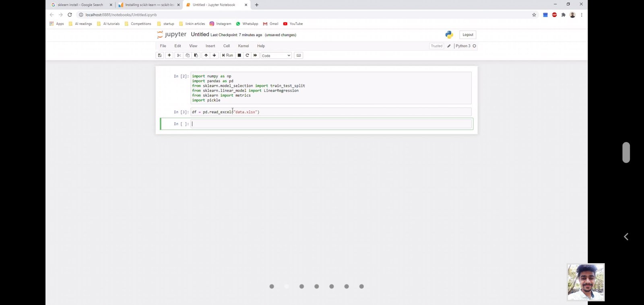Interrupt the kernel with the stop icon
644x305 pixels.
(239, 56)
